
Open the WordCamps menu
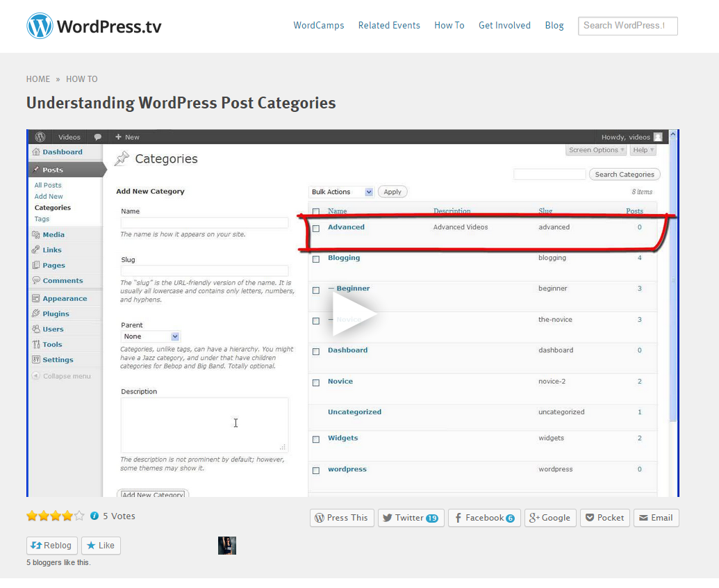[319, 25]
